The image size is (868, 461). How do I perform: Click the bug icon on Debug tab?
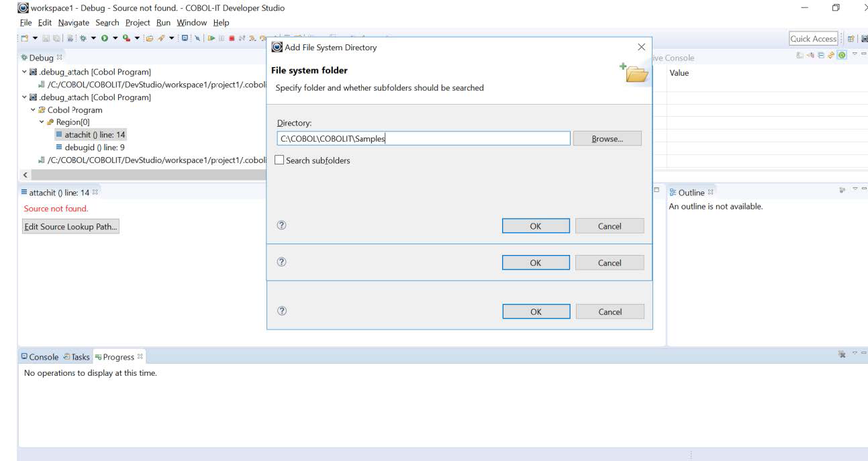(x=24, y=58)
